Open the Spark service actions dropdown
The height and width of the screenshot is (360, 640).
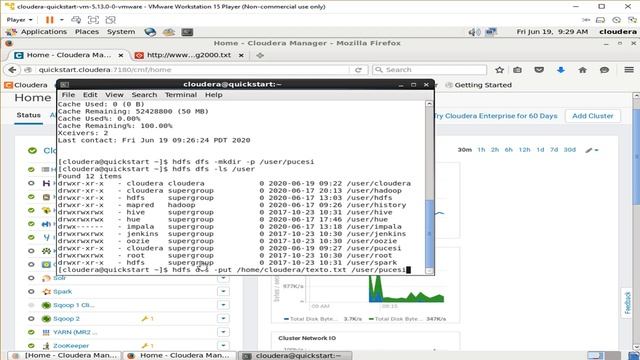coord(223,291)
